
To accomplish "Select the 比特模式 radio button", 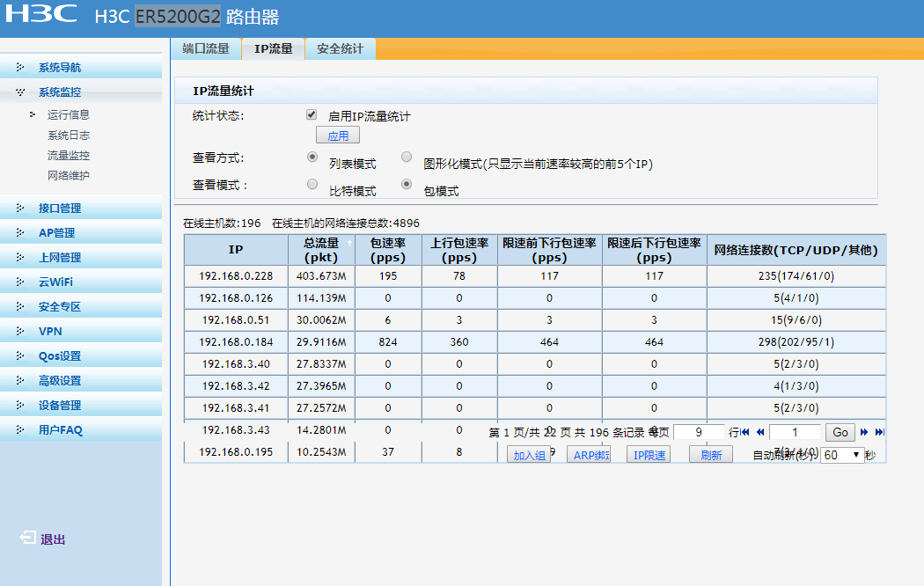I will point(312,185).
